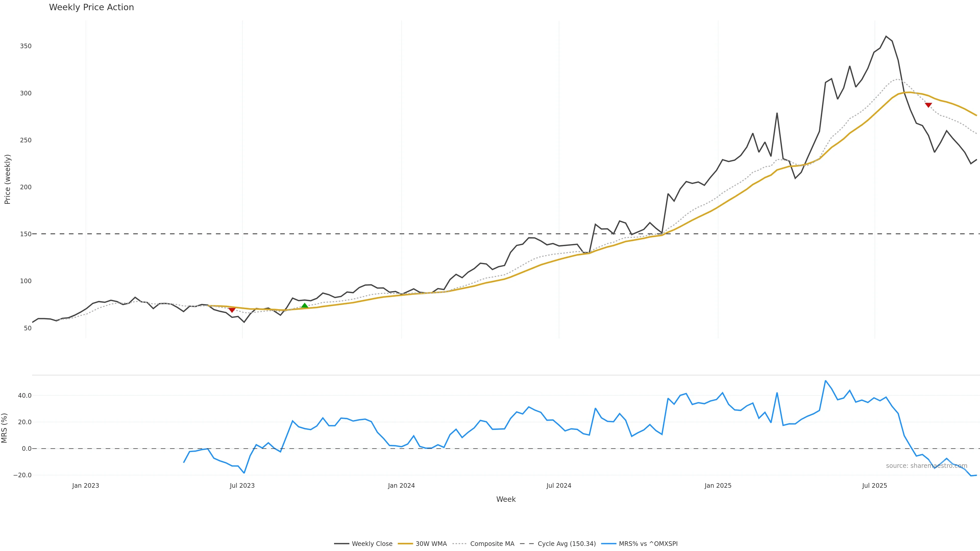
Task: Toggle Cycle Avg (150.34) legend label
Action: tap(567, 544)
